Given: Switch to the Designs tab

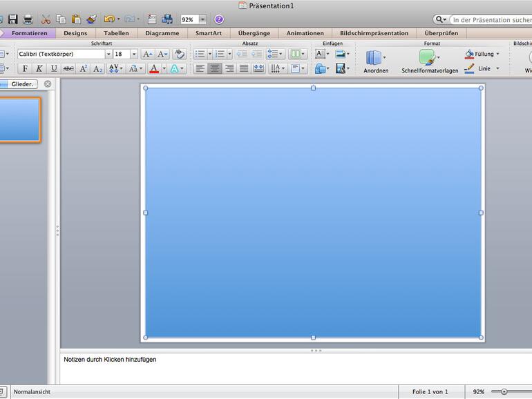Looking at the screenshot, I should 75,33.
